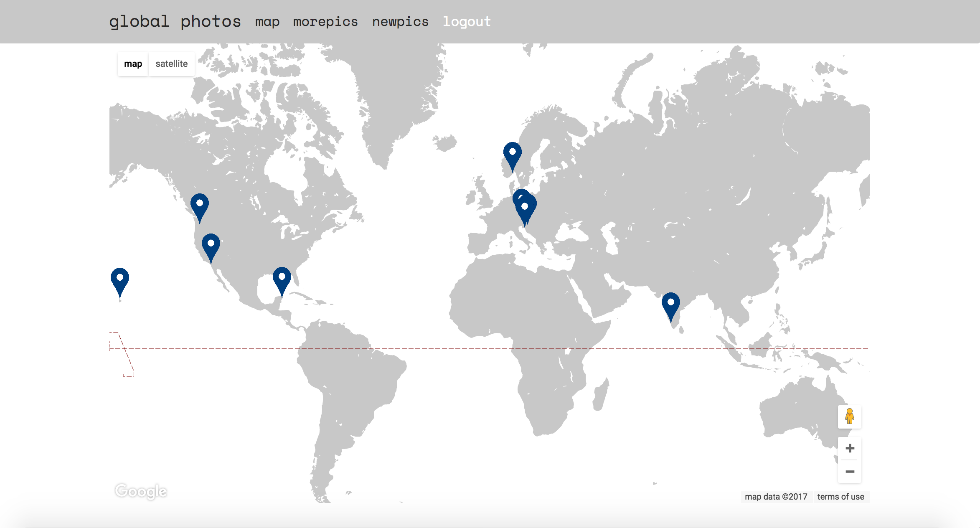Switch to satellite view
Image resolution: width=980 pixels, height=528 pixels.
tap(172, 64)
